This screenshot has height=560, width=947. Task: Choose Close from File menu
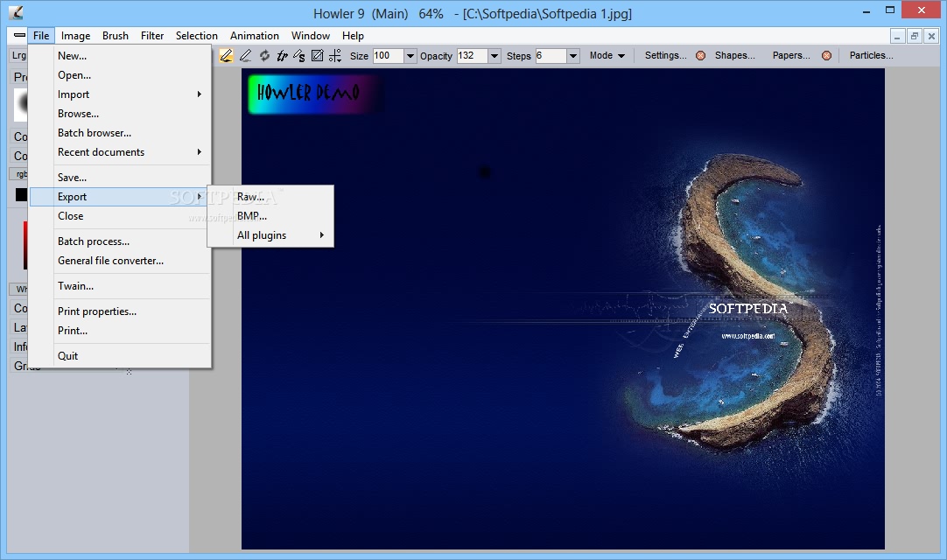coord(120,215)
